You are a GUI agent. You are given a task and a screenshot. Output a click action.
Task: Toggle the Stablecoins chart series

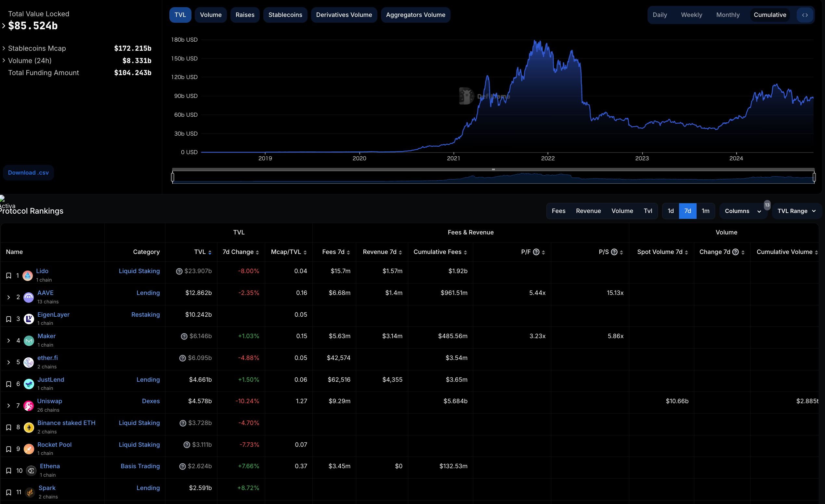click(x=285, y=15)
